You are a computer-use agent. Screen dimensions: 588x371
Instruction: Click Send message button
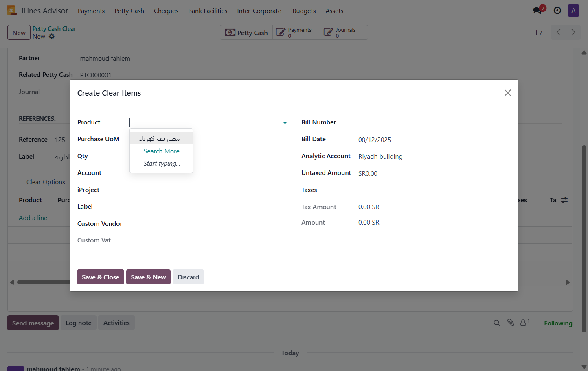coord(33,323)
